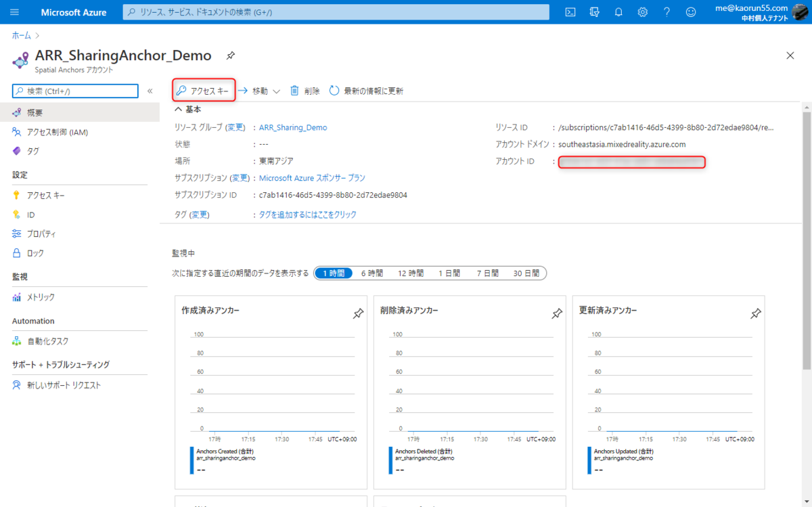Click the アカウント ドメイン value southeastasia.mixedreality.azure.com
The image size is (812, 507).
click(x=622, y=144)
